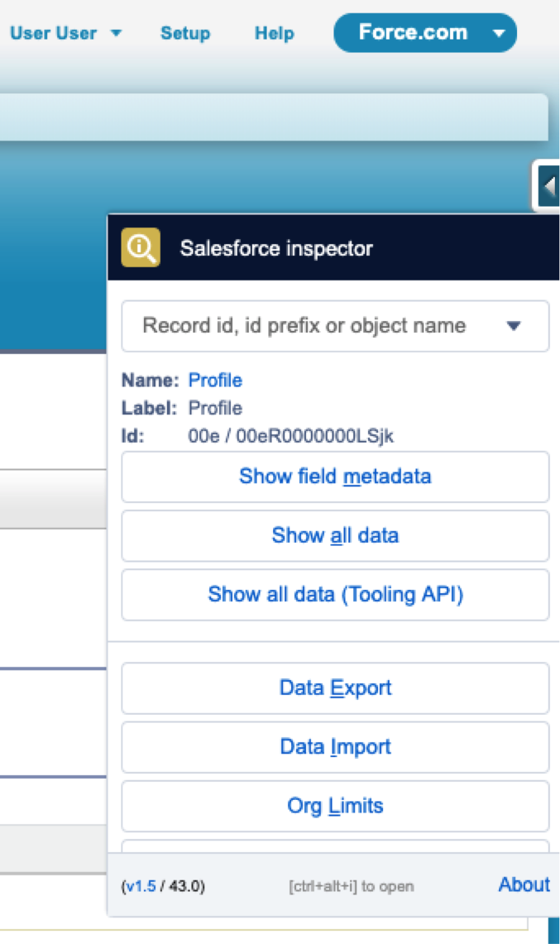This screenshot has height=944, width=560.
Task: Expand the record id search dropdown arrow
Action: coord(514,326)
